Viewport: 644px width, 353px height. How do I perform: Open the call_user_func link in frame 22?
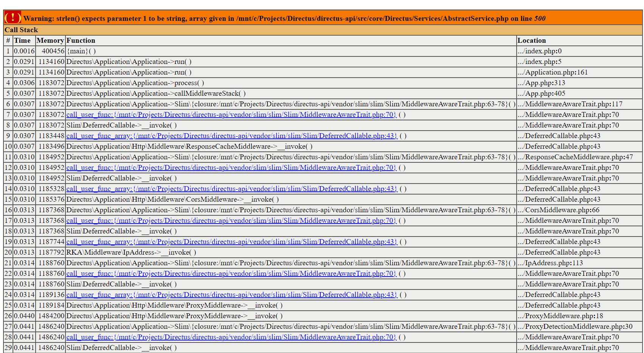click(x=230, y=274)
